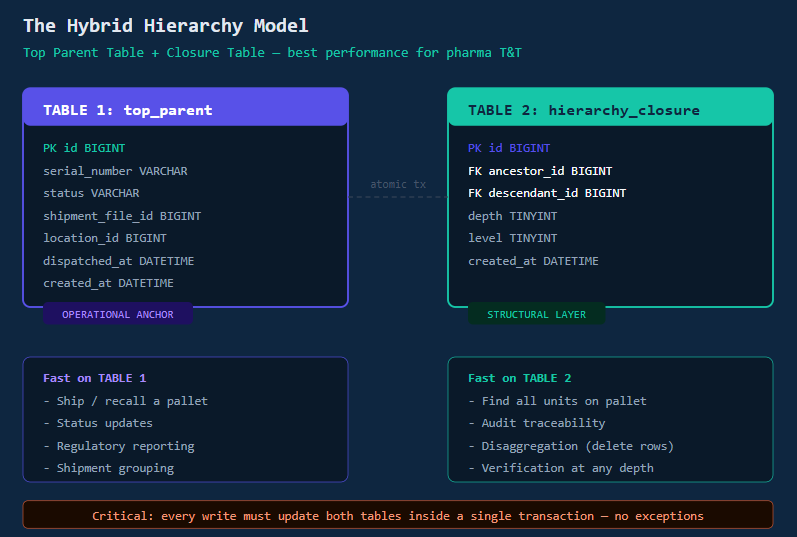
Task: Select the STRUCTURAL LAYER badge
Action: tap(536, 314)
